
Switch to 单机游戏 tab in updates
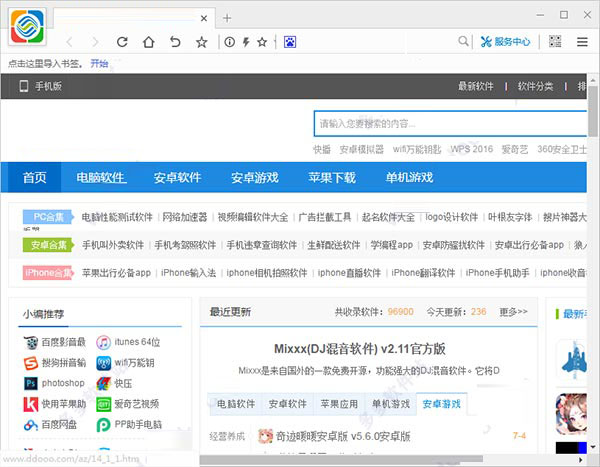[x=391, y=404]
